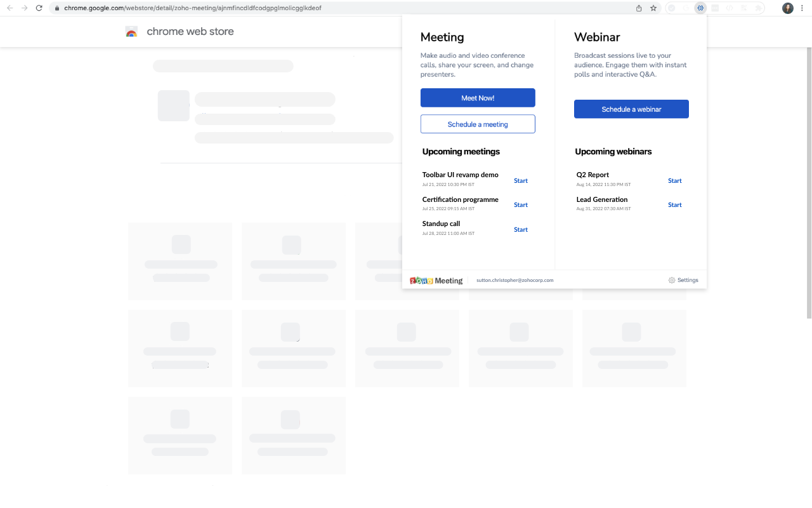Image resolution: width=812 pixels, height=508 pixels.
Task: Open Schedule a meeting
Action: coord(478,124)
